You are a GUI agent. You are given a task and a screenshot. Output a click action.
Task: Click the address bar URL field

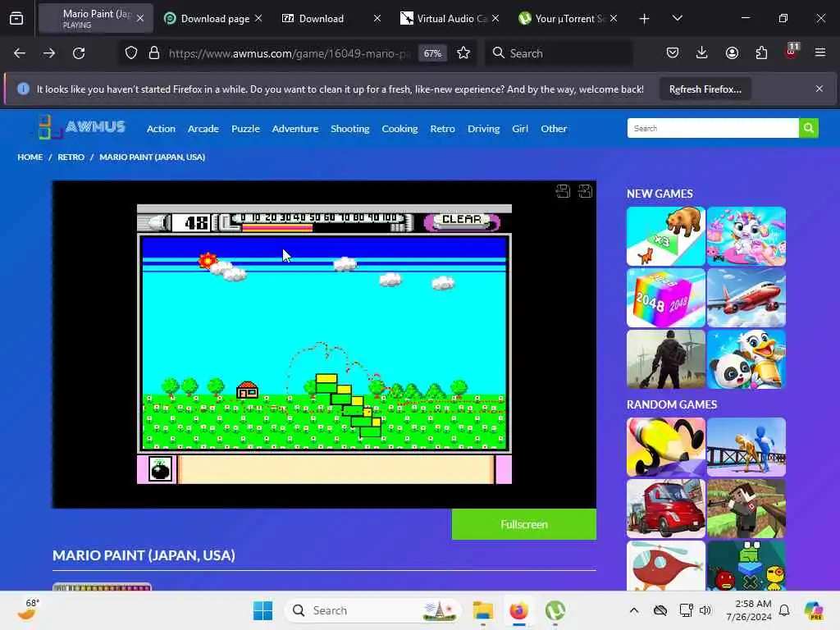[x=290, y=53]
